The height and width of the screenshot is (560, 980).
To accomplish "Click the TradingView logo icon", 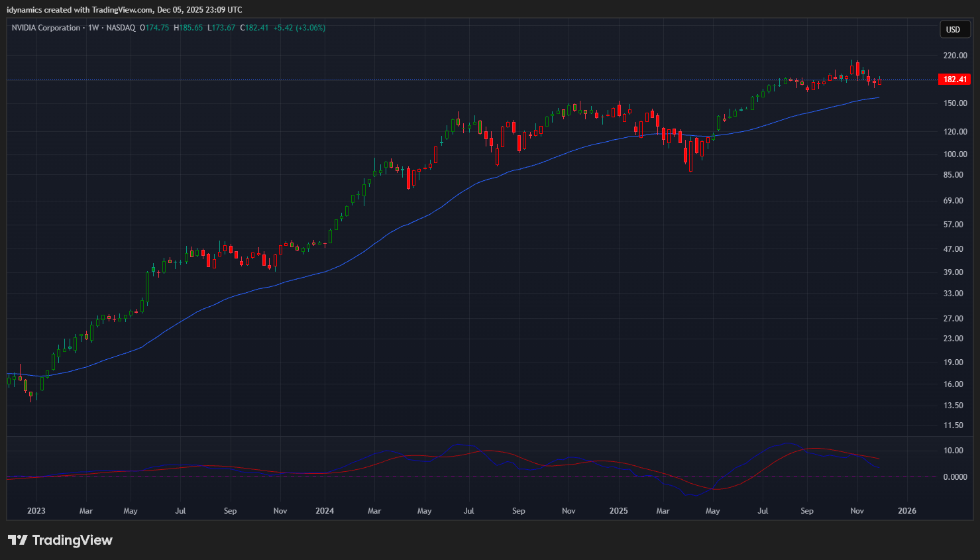I will pyautogui.click(x=18, y=540).
